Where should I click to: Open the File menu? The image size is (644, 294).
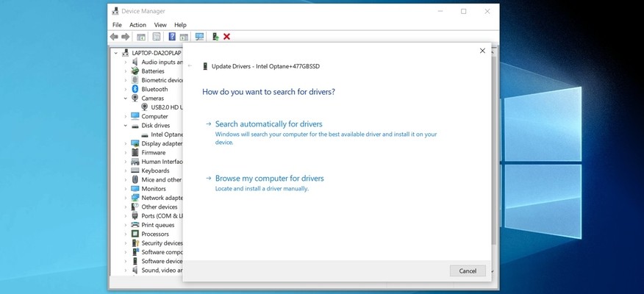click(x=117, y=25)
